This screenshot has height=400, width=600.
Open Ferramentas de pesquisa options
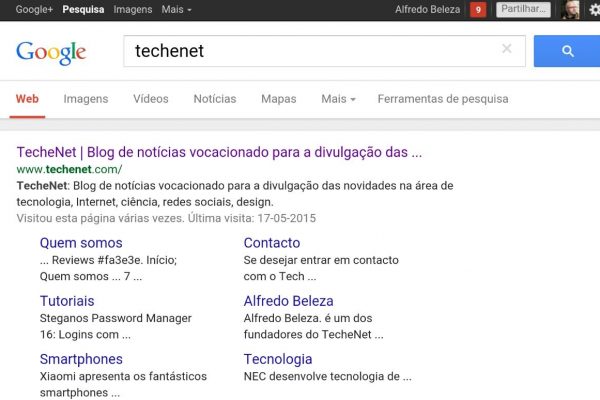(x=443, y=99)
